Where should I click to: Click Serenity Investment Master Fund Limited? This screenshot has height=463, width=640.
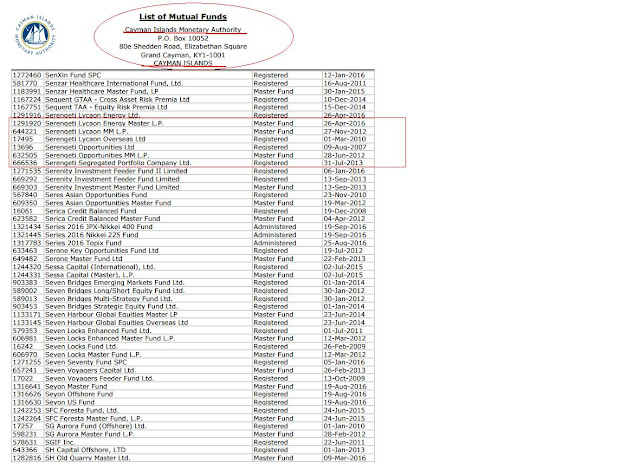pos(112,187)
